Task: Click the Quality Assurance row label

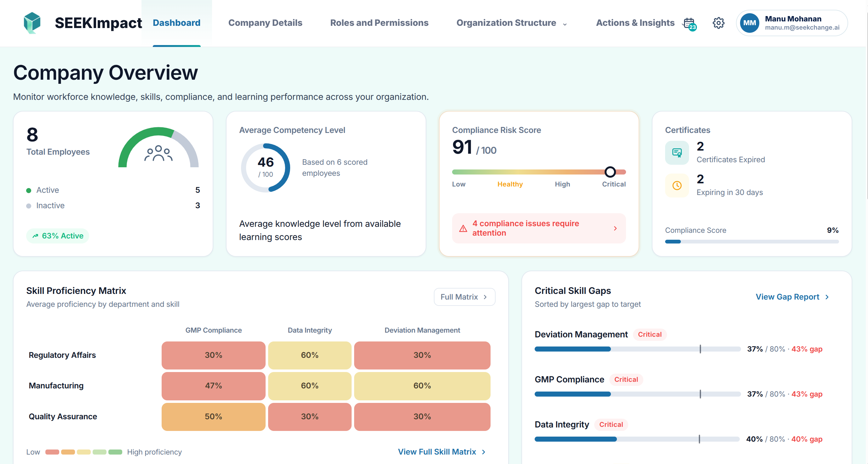Action: (63, 417)
